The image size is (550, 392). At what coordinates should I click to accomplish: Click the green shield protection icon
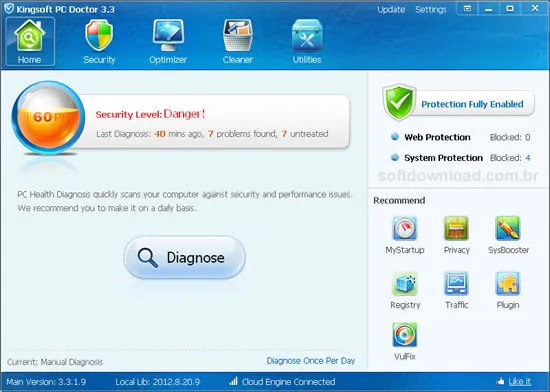(x=399, y=102)
